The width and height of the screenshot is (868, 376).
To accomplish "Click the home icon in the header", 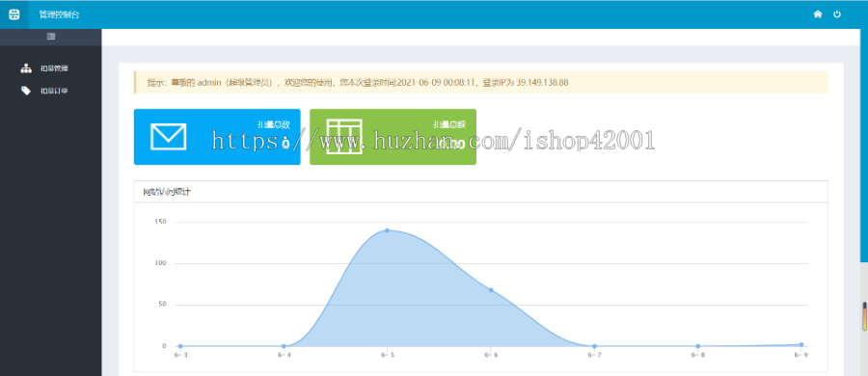I will (x=818, y=14).
